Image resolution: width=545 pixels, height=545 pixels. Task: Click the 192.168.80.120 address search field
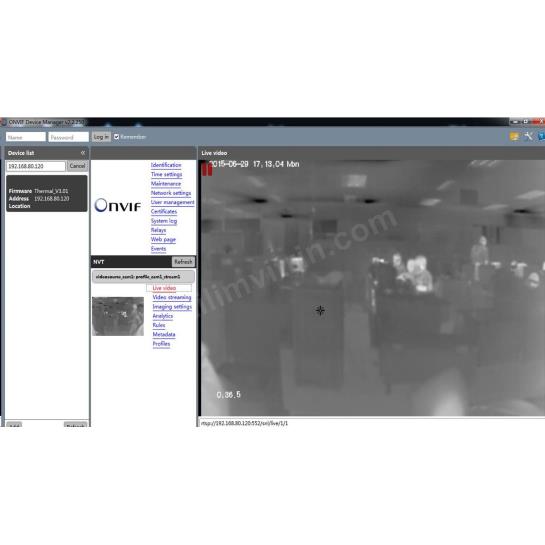click(35, 166)
